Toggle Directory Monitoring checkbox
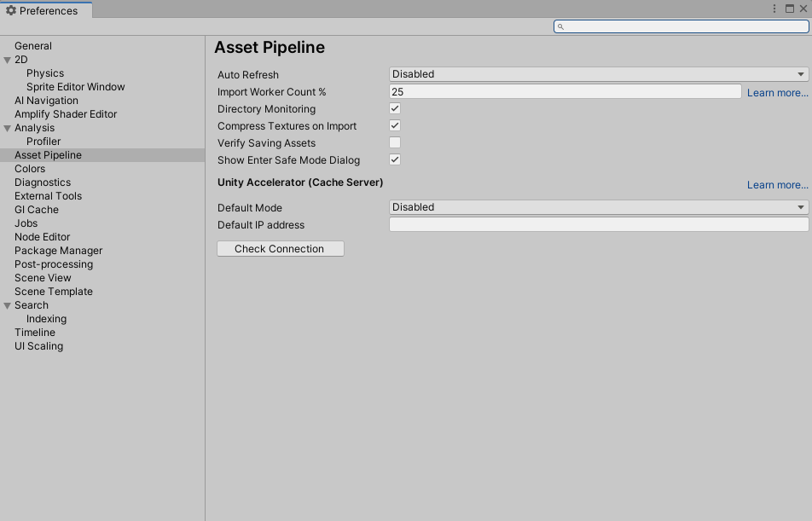The image size is (812, 521). tap(395, 108)
